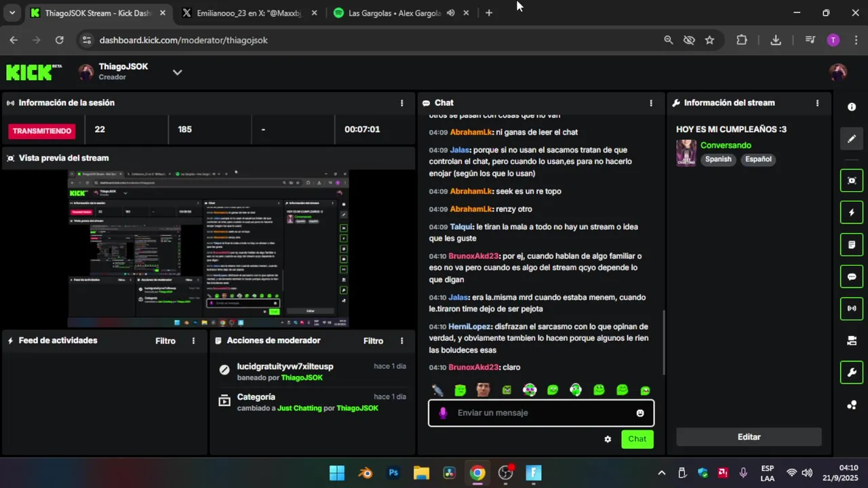Click the ThiagoJSOK creator avatar
Image resolution: width=868 pixels, height=488 pixels.
86,73
